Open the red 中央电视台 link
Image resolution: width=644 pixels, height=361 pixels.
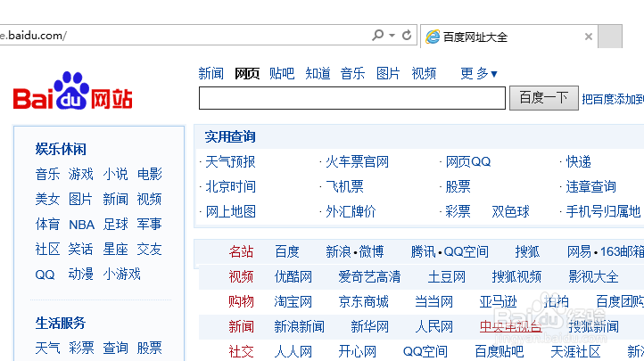coord(510,327)
